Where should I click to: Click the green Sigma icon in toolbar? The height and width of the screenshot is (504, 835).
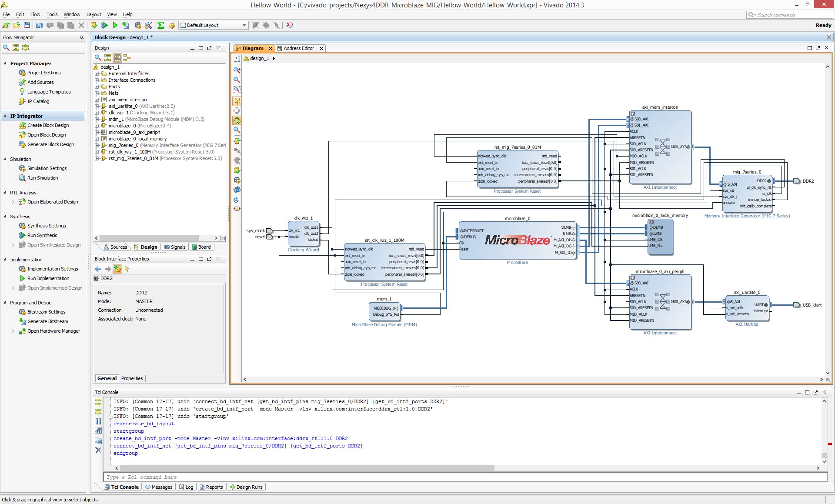160,25
